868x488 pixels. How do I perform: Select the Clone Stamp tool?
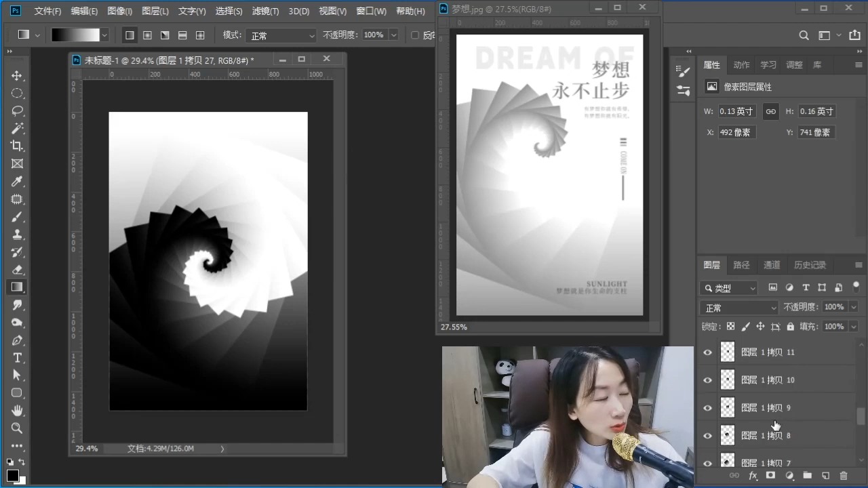tap(17, 235)
